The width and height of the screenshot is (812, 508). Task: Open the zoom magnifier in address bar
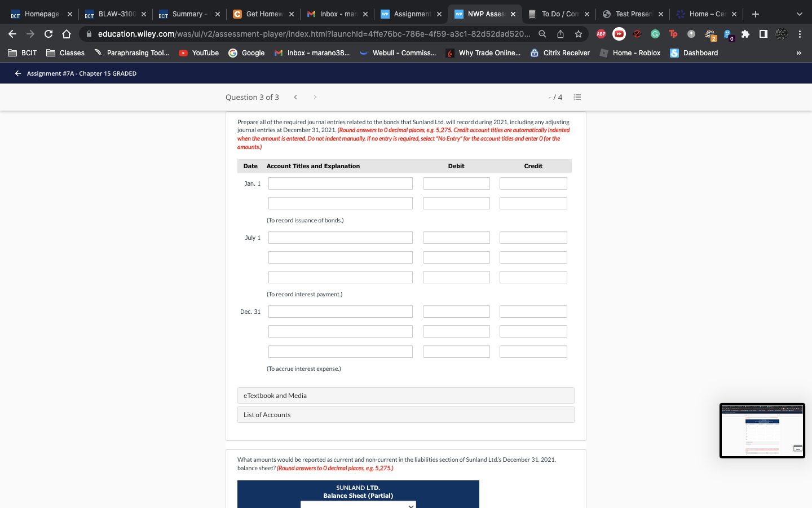(542, 34)
